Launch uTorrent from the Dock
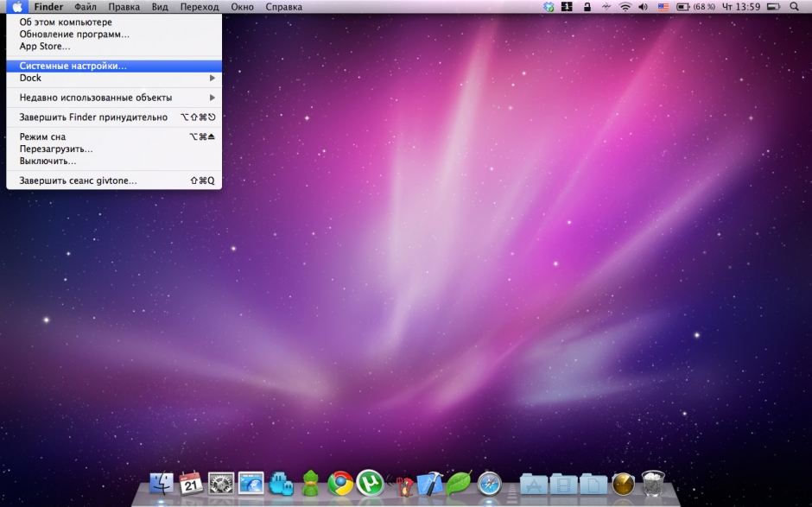812x507 pixels. 370,483
